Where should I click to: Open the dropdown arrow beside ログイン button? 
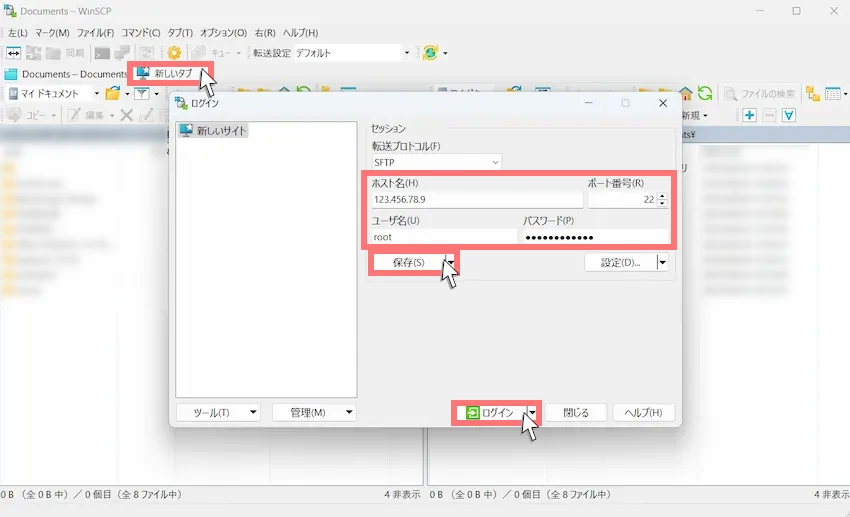click(532, 413)
